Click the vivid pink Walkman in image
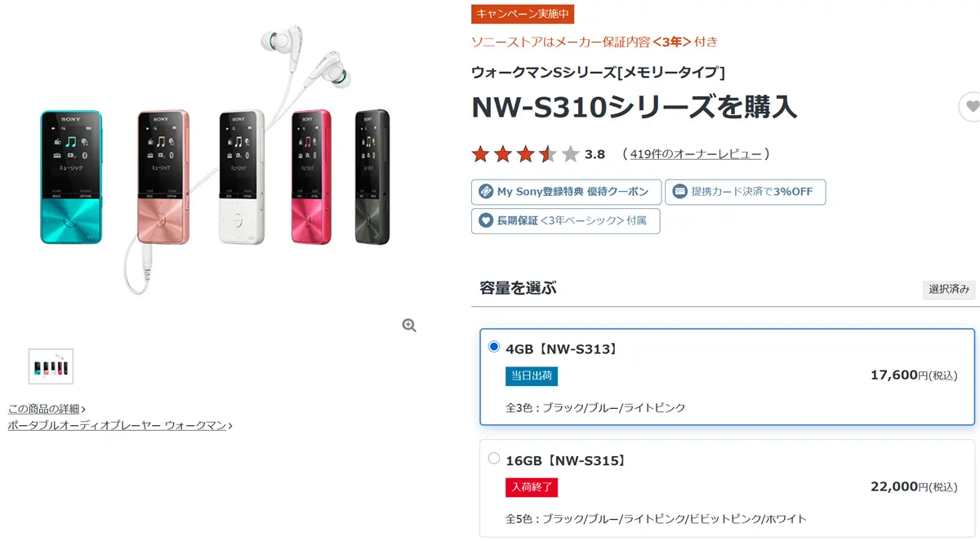Viewport: 980px width, 541px height. coord(311,177)
